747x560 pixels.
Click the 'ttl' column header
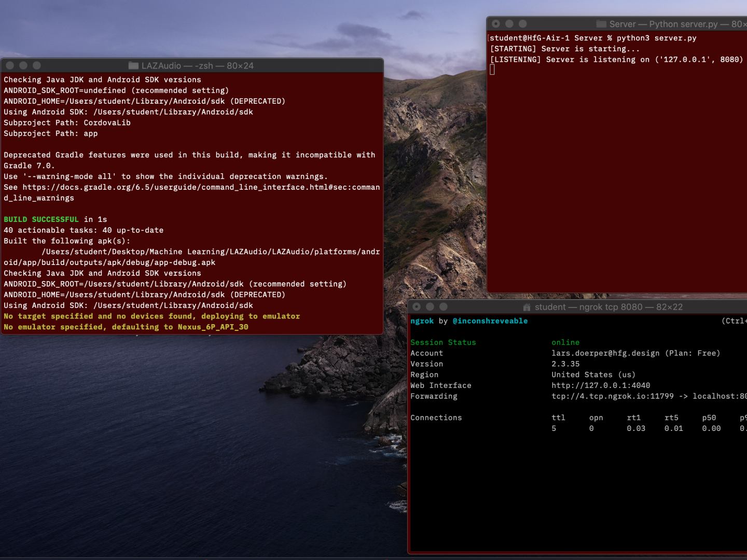(x=559, y=417)
